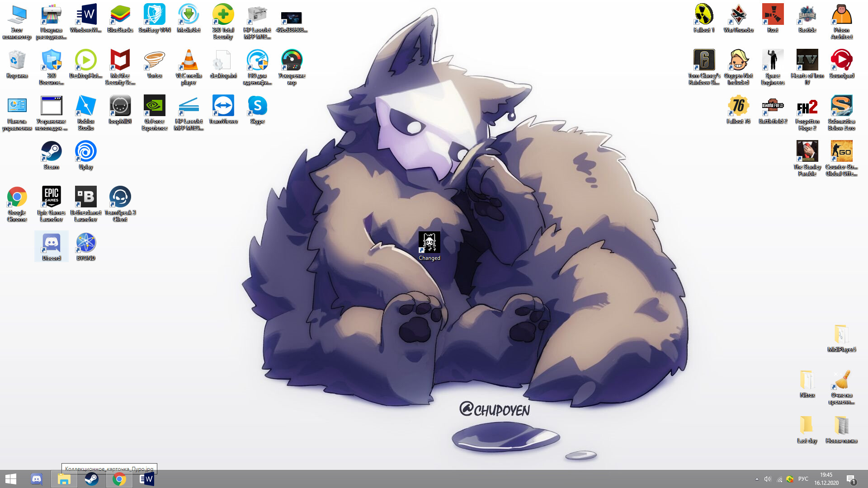Launch Uplay from the desktop
Image resolution: width=868 pixels, height=488 pixels.
point(85,155)
